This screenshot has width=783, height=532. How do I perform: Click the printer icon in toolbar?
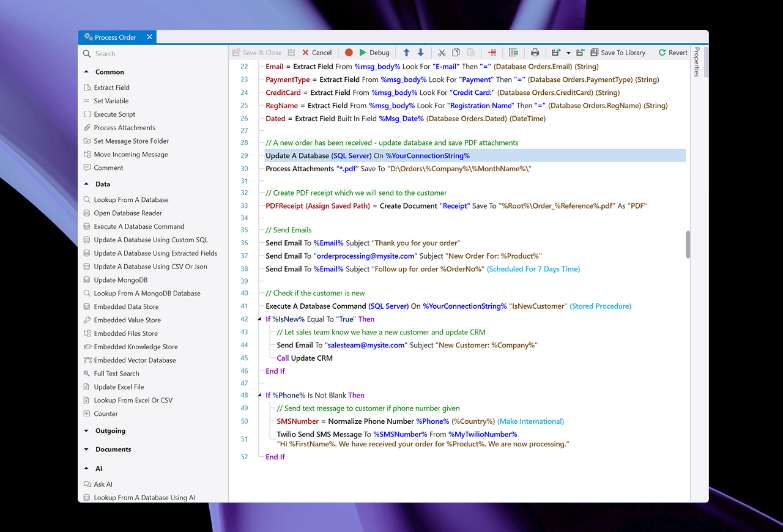(535, 53)
